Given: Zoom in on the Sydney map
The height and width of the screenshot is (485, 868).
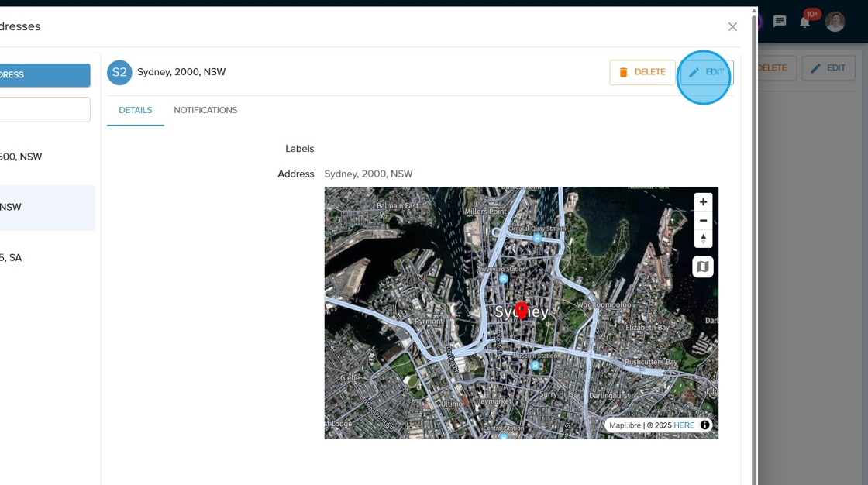Looking at the screenshot, I should pyautogui.click(x=703, y=202).
